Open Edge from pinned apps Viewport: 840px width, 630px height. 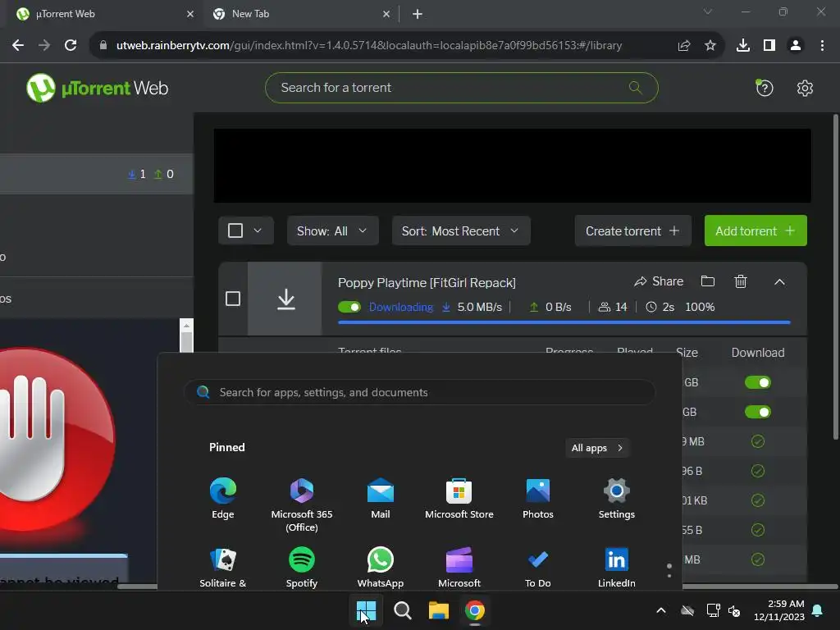(223, 498)
